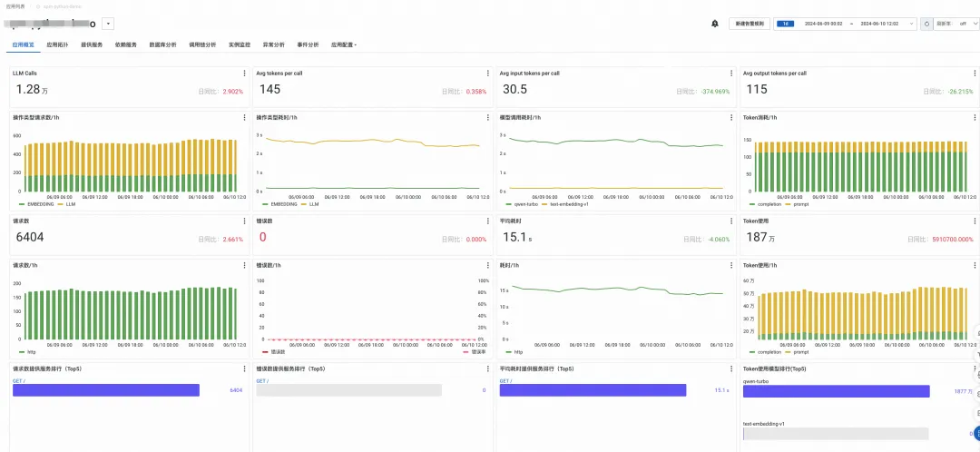This screenshot has height=452, width=980.
Task: Click the 应用列表 breadcrumb link
Action: 14,5
